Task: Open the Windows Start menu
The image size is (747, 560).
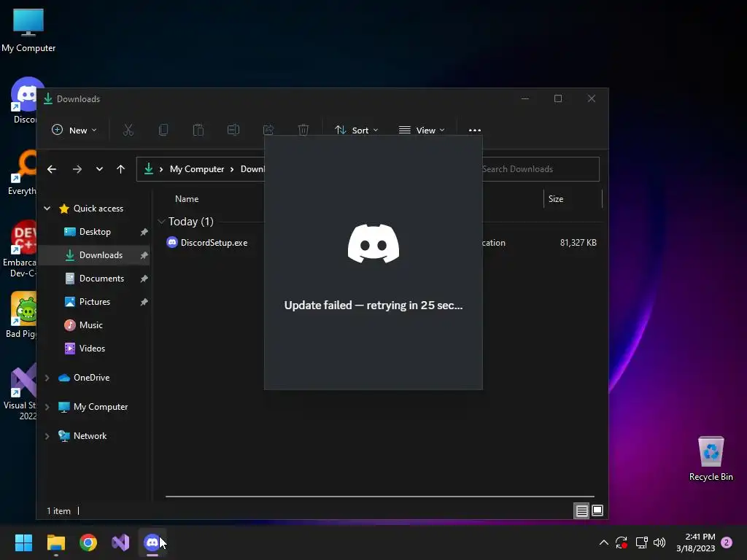Action: tap(23, 542)
